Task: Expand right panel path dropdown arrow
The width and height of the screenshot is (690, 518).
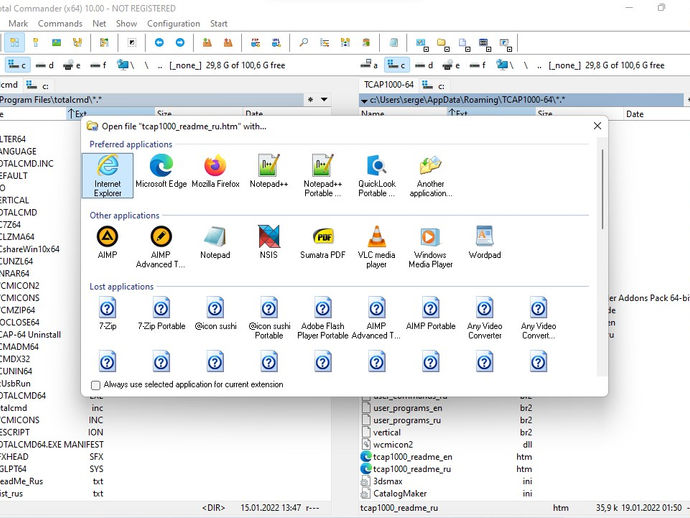Action: point(364,101)
